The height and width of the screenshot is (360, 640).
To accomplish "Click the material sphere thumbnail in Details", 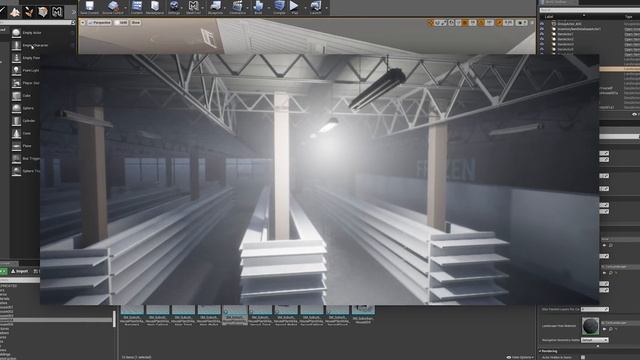I will tap(590, 326).
